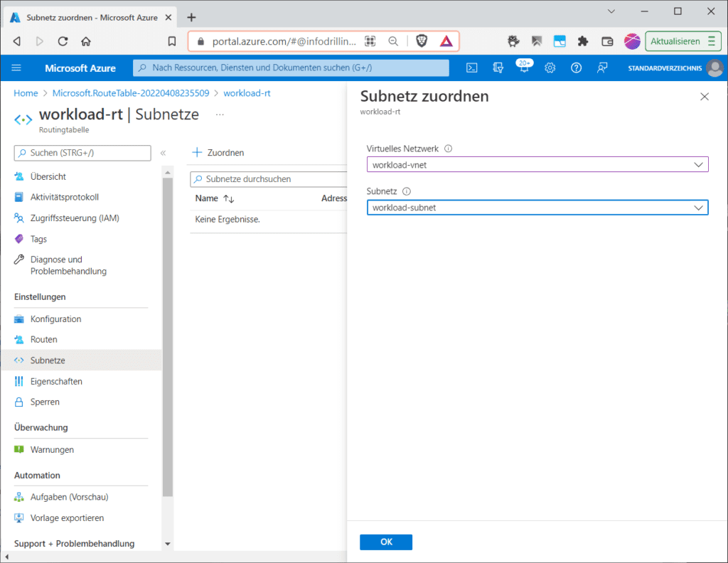Click the Adress column header
728x563 pixels.
tap(334, 198)
